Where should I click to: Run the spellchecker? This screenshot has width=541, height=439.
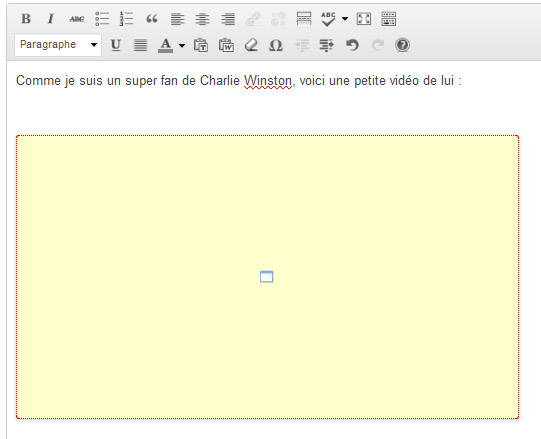tap(328, 19)
